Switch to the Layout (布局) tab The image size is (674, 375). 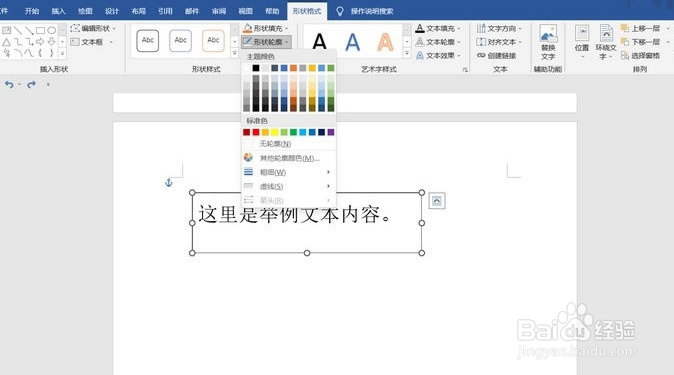[x=138, y=11]
